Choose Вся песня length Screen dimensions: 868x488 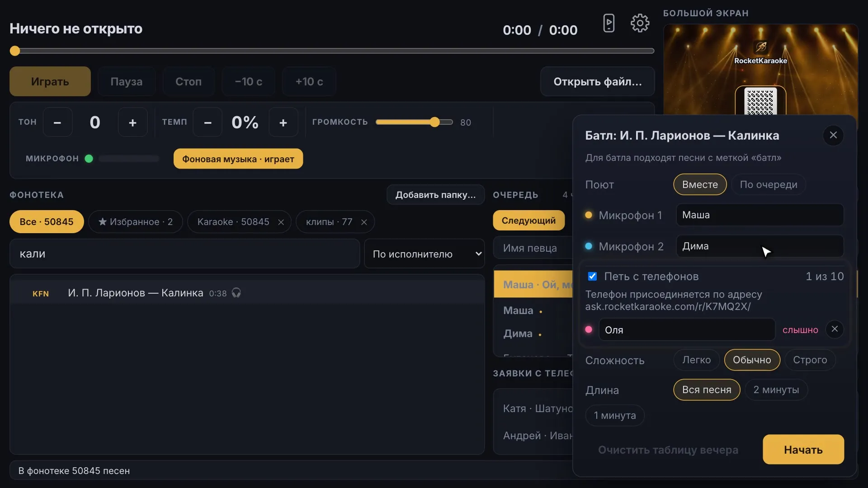pos(706,389)
